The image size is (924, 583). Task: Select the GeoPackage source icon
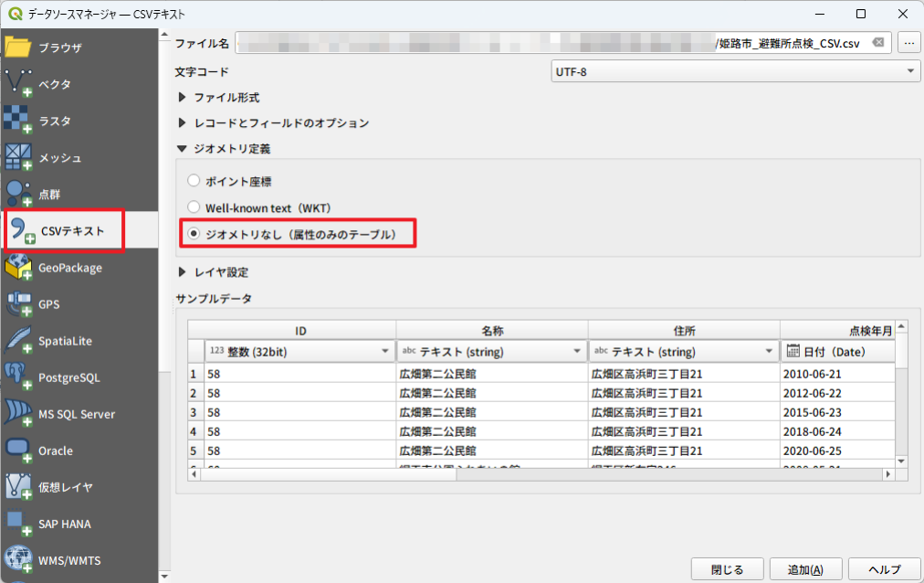(x=18, y=268)
